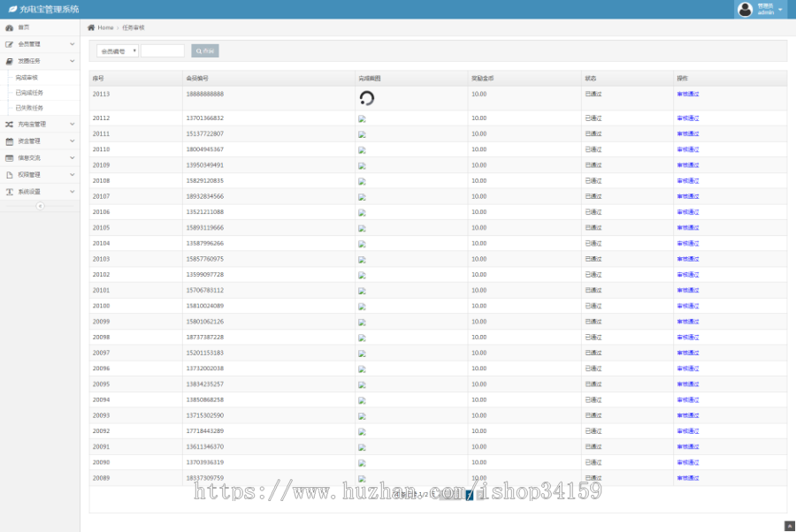
Task: Click the Home breadcrumb link
Action: pos(105,27)
